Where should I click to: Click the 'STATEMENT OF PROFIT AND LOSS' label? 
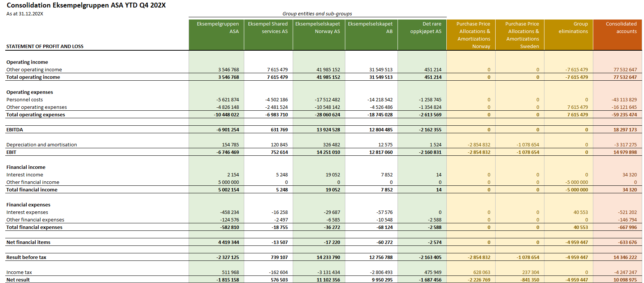pyautogui.click(x=45, y=47)
